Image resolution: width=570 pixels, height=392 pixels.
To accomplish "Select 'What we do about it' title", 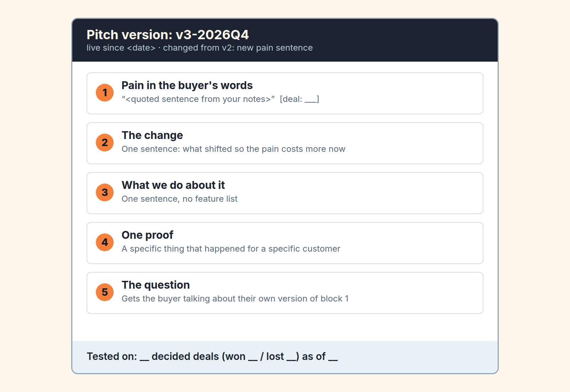I will [173, 185].
